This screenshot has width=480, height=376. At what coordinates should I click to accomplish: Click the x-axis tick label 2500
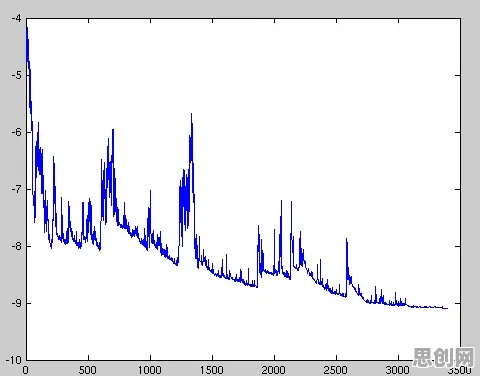tap(335, 370)
